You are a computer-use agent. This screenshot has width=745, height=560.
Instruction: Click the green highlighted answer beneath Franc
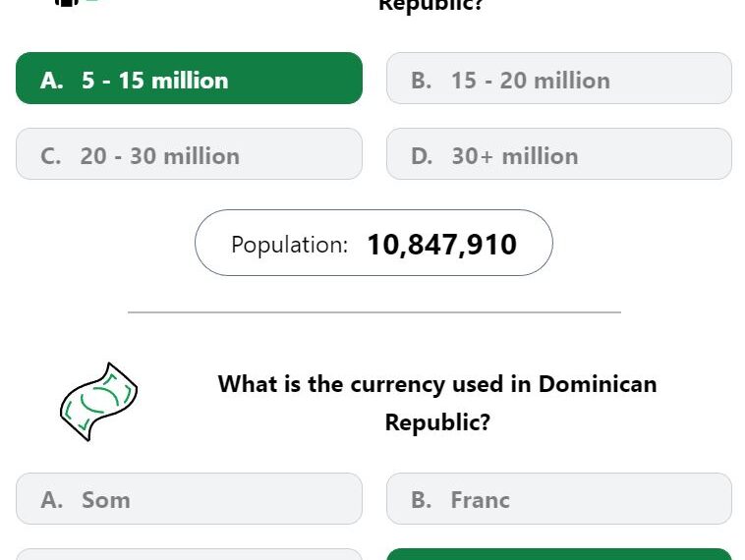[558, 554]
